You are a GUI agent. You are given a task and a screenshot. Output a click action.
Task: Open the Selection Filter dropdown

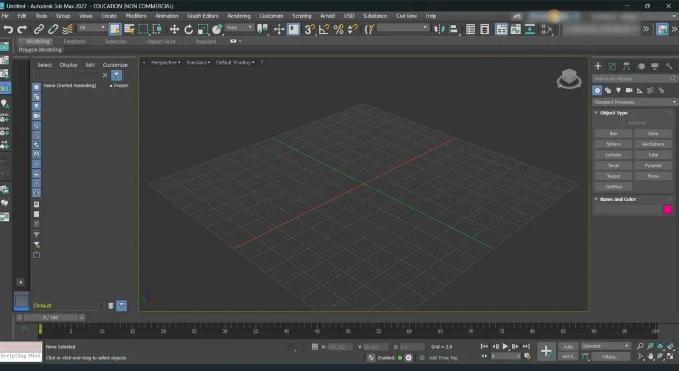[92, 28]
